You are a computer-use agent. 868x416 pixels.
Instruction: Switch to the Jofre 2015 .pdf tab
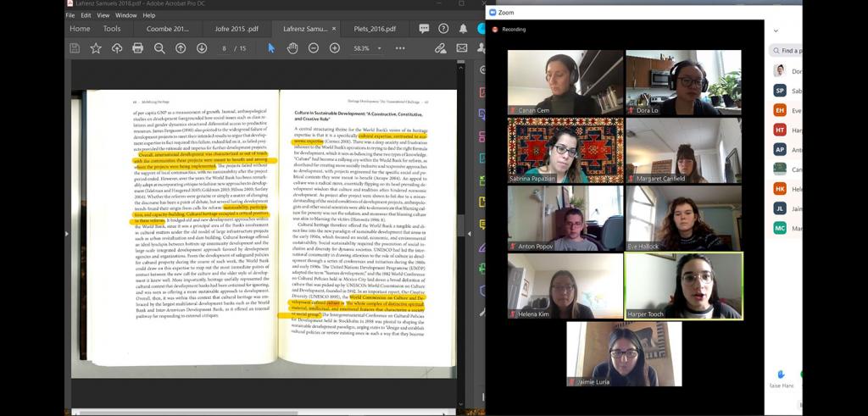point(236,29)
